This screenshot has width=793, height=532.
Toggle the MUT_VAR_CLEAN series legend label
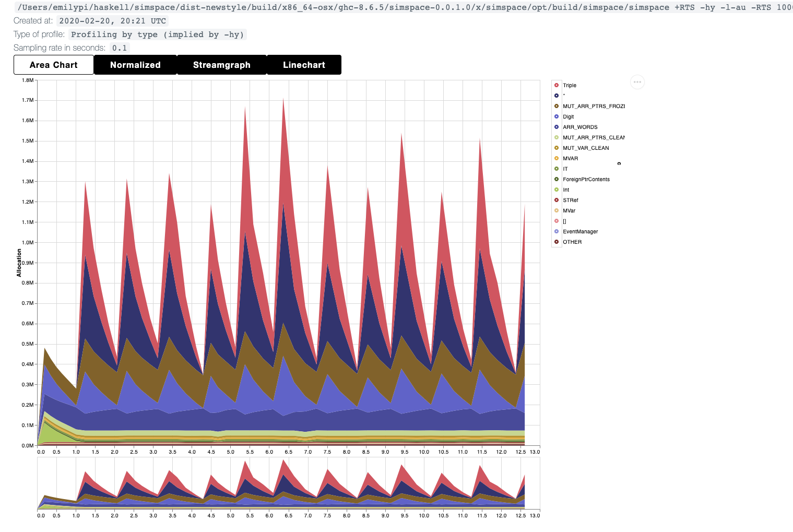tap(585, 148)
